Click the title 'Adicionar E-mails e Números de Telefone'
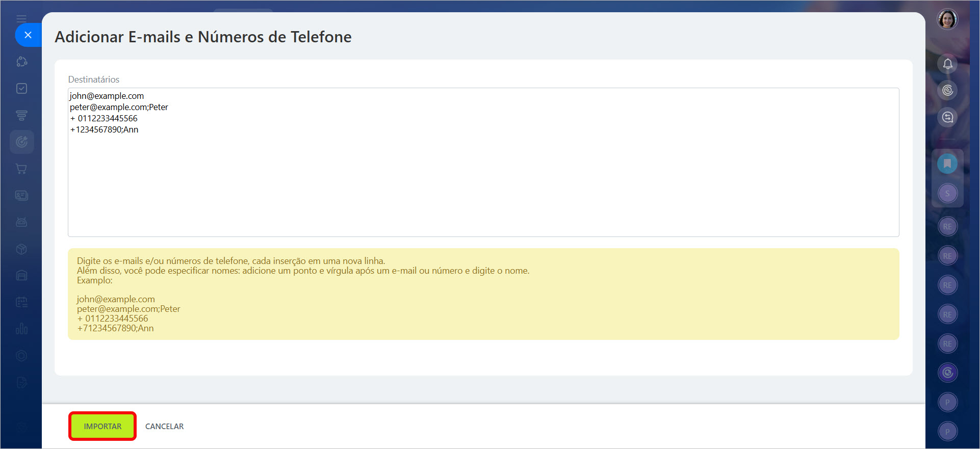This screenshot has width=980, height=449. click(203, 37)
